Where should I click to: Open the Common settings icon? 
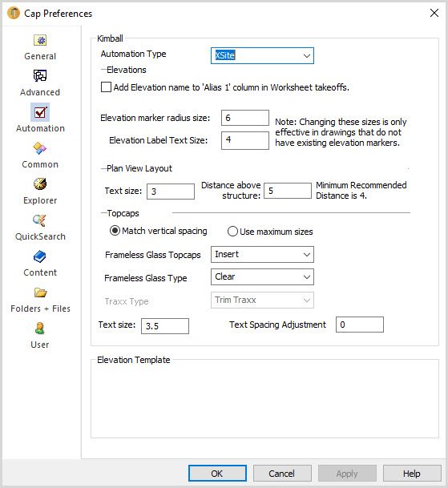point(40,148)
